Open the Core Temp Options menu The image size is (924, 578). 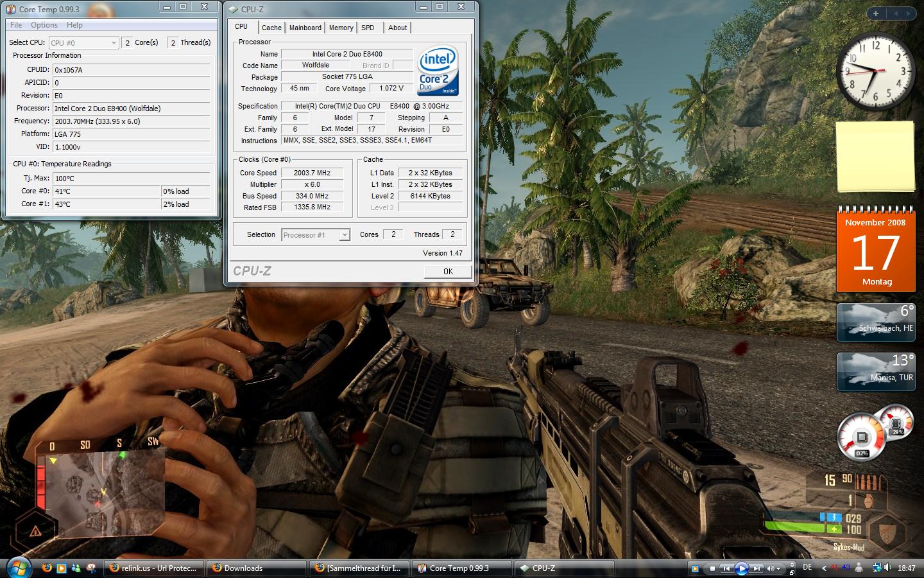tap(44, 25)
